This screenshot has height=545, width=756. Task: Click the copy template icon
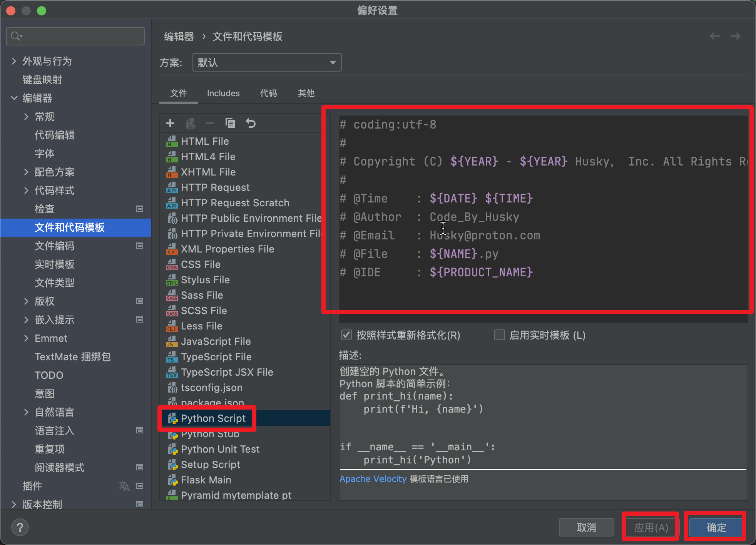pyautogui.click(x=231, y=124)
